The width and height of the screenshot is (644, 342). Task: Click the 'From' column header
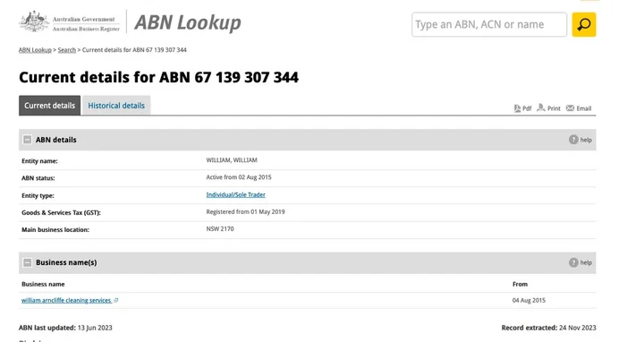520,284
